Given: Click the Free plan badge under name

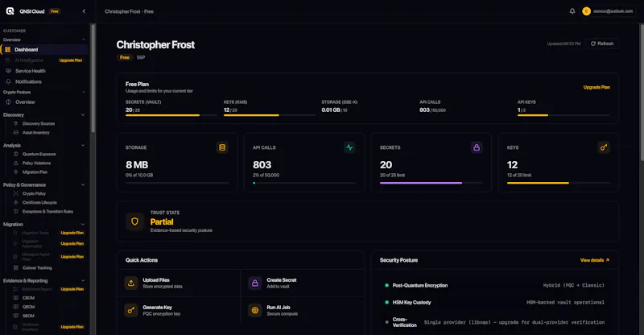Looking at the screenshot, I should [x=125, y=57].
